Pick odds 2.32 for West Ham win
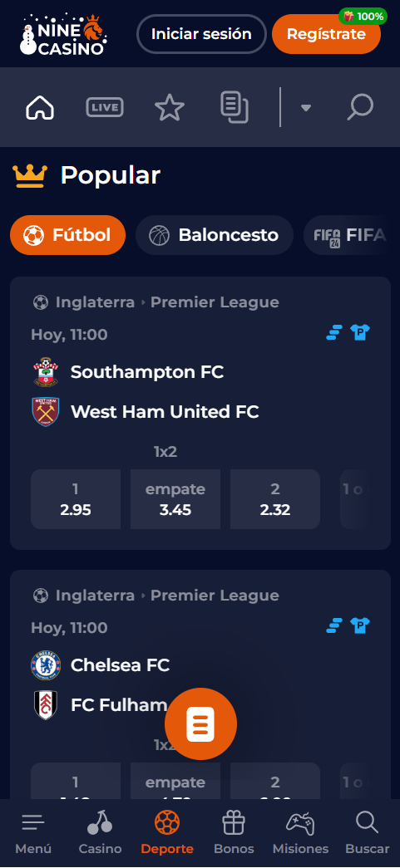The height and width of the screenshot is (868, 400). click(x=275, y=499)
